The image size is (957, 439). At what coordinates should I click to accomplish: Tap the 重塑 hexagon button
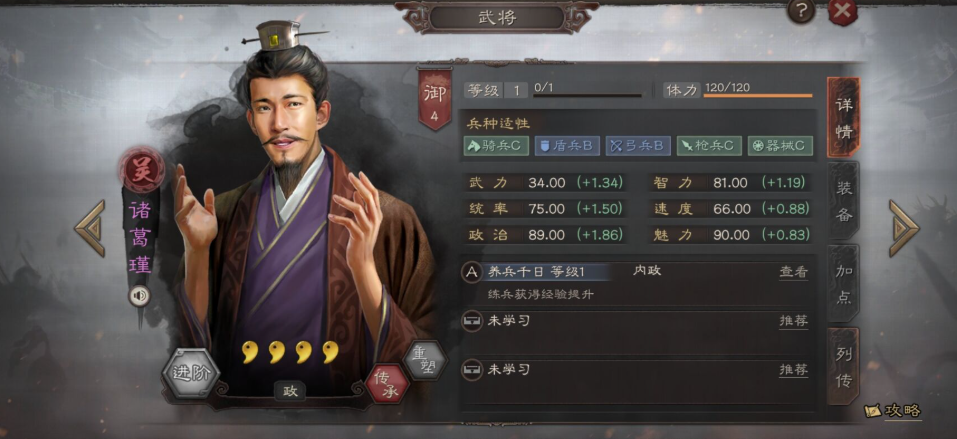click(x=425, y=360)
